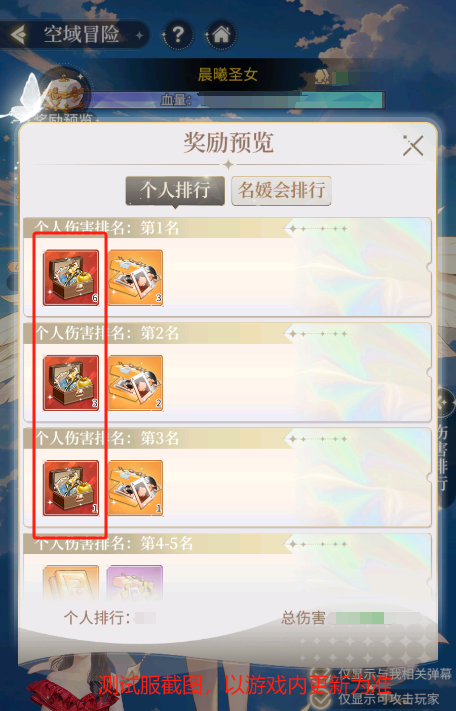Close the 奖励预览 popup

click(x=413, y=146)
